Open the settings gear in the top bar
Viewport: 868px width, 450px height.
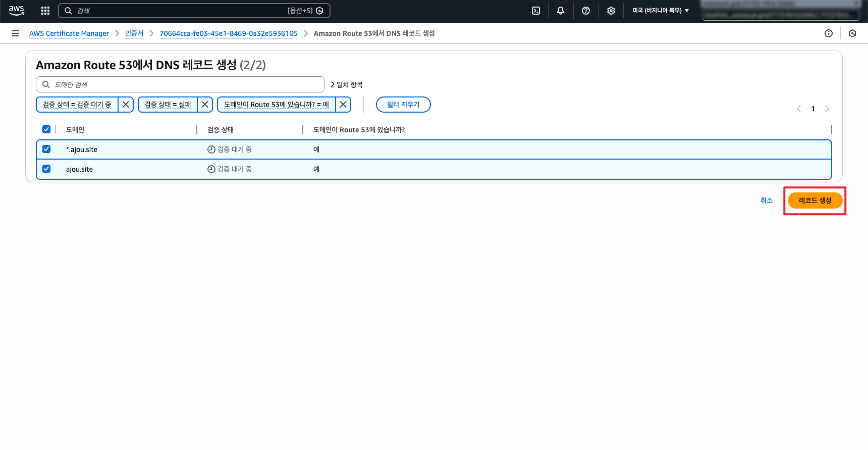611,11
